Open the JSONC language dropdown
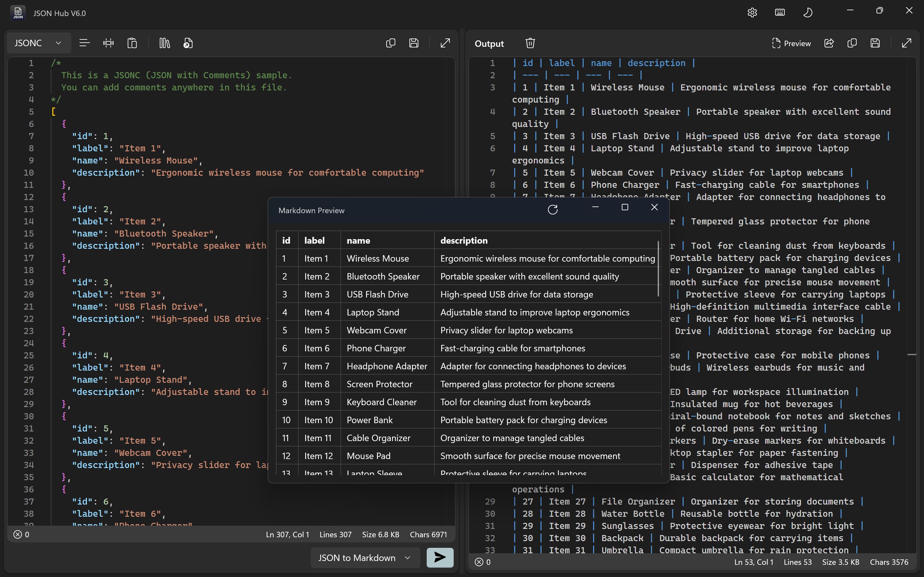Image resolution: width=924 pixels, height=577 pixels. (38, 43)
